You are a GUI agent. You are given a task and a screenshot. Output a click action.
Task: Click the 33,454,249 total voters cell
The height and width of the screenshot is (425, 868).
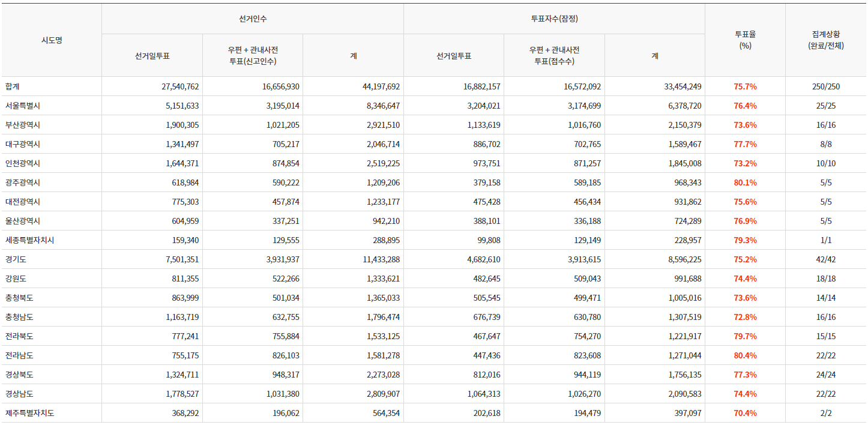(x=683, y=86)
